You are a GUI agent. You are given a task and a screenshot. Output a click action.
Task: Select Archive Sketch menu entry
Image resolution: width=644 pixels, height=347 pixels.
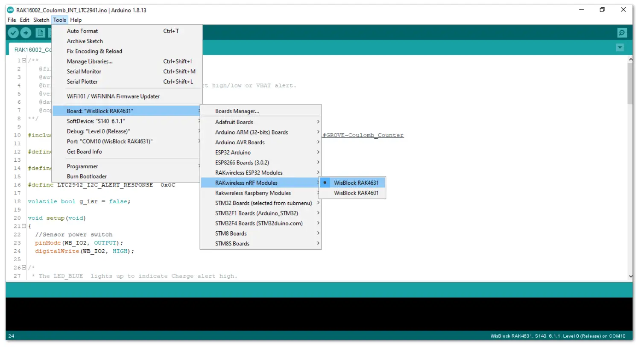[x=127, y=41]
